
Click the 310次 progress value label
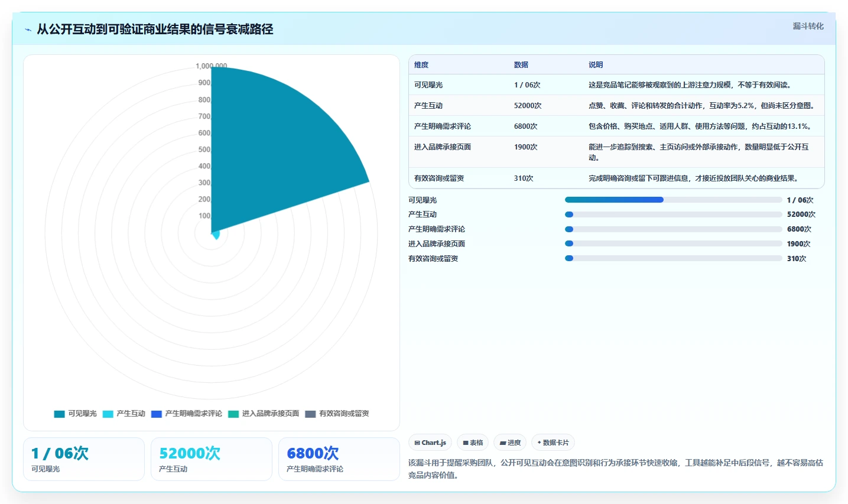click(797, 259)
